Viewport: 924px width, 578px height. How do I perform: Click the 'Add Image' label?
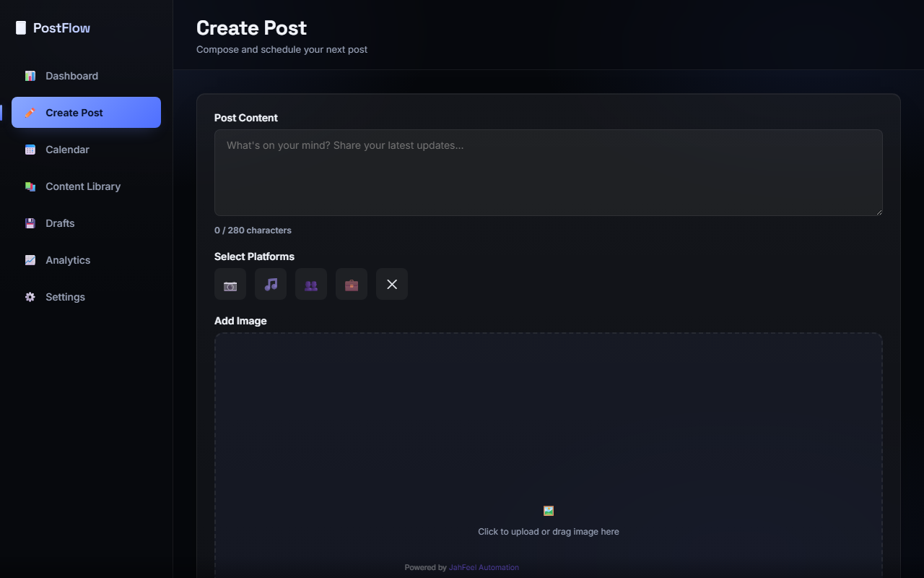(x=240, y=321)
